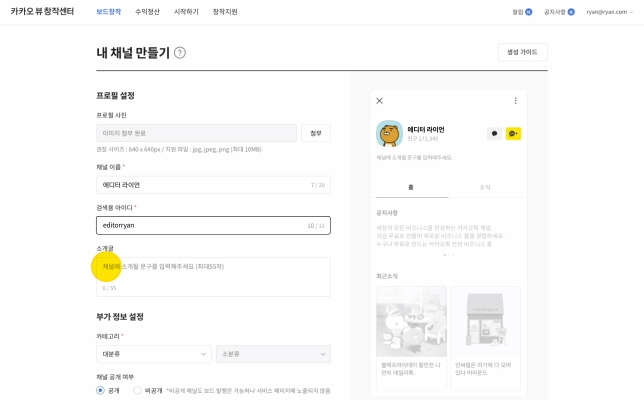
Task: Click the carousel pagination dots under the notice
Action: tap(448, 255)
